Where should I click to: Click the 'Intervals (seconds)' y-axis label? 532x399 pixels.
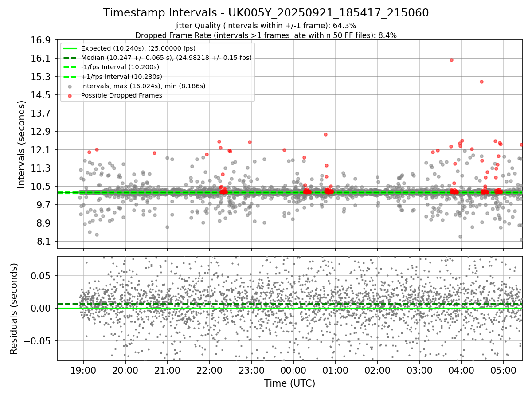(x=22, y=144)
